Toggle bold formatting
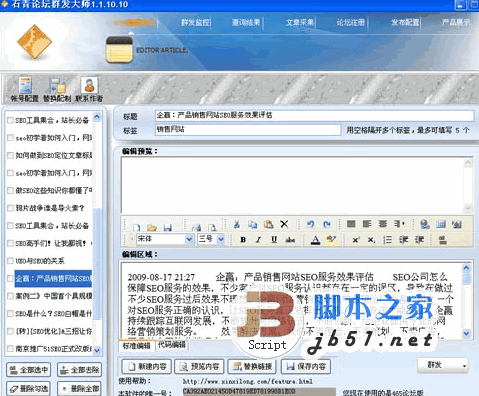Viewport: 479px width, 396px height. point(243,240)
